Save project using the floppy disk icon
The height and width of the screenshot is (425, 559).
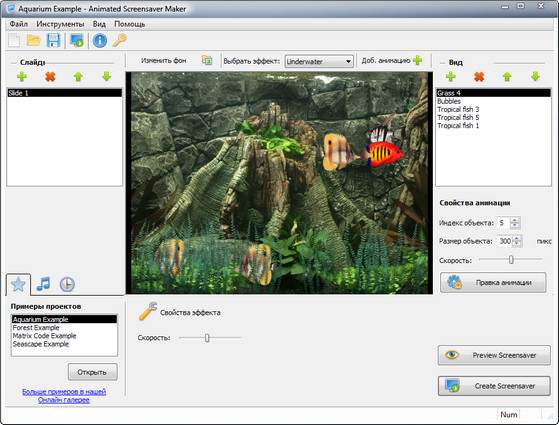pos(53,40)
